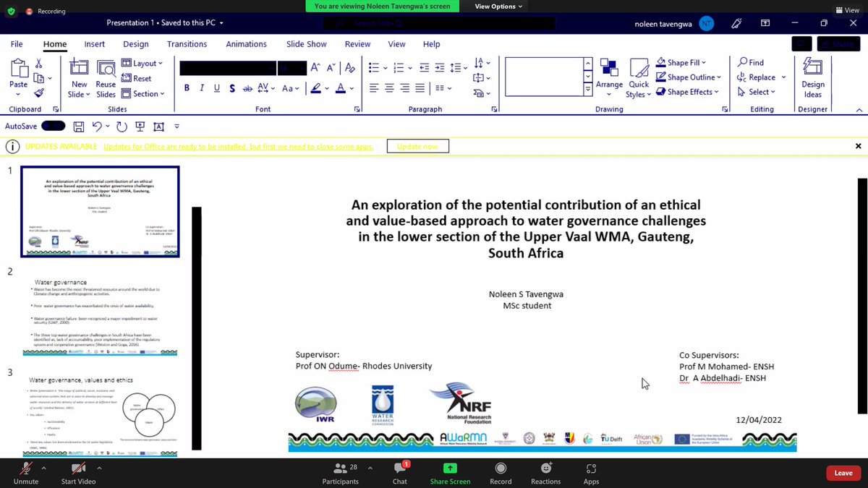
Task: Click the red Leave meeting button
Action: 843,473
